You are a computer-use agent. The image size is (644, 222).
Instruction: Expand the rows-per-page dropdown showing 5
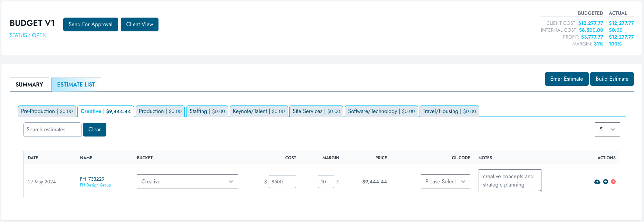pyautogui.click(x=607, y=130)
